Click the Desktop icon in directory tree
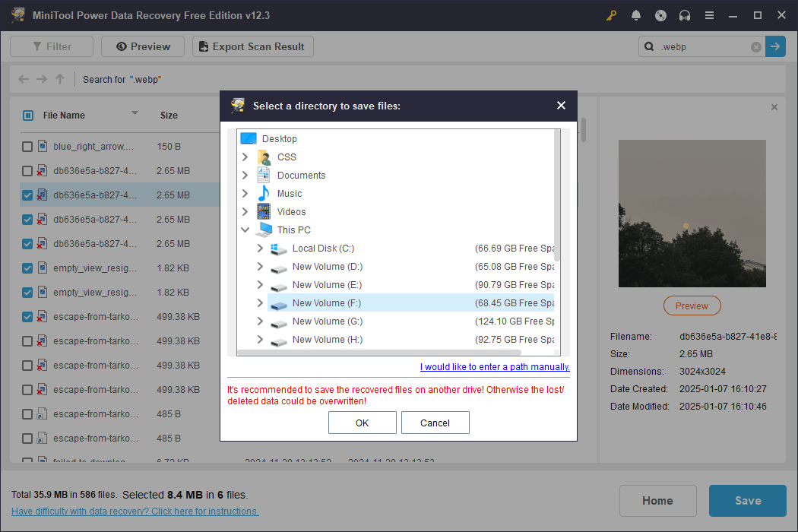 (x=249, y=138)
